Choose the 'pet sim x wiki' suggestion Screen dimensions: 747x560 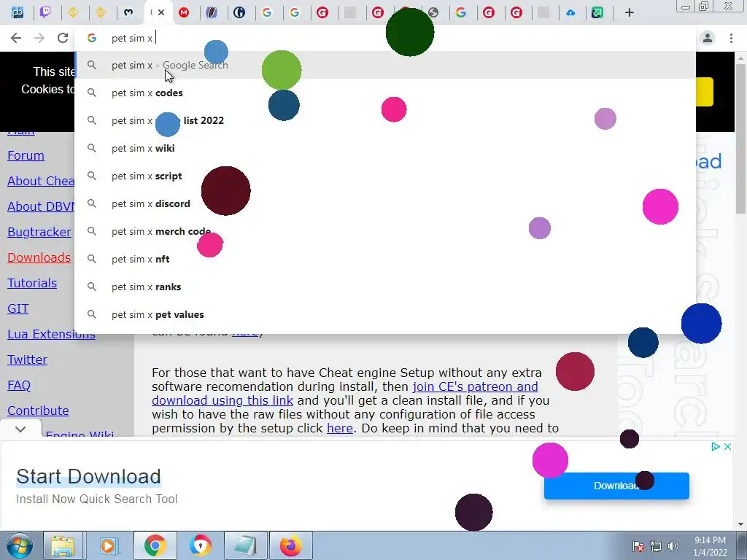click(385, 148)
